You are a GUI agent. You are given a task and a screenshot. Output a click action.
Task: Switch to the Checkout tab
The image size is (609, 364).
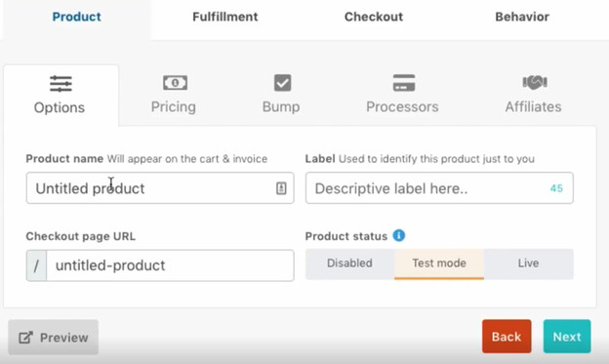(x=374, y=17)
